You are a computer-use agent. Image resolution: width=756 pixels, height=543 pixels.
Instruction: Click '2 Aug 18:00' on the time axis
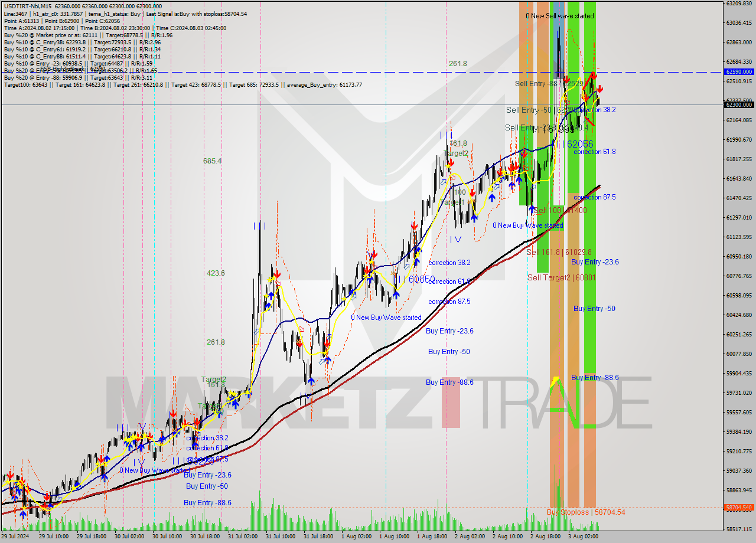pyautogui.click(x=545, y=537)
